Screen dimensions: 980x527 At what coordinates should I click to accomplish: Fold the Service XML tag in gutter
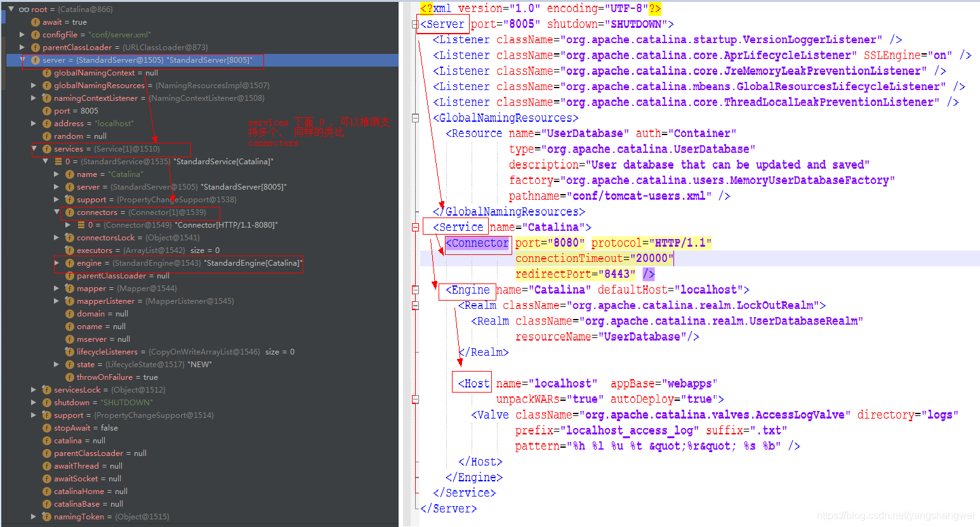click(x=415, y=227)
